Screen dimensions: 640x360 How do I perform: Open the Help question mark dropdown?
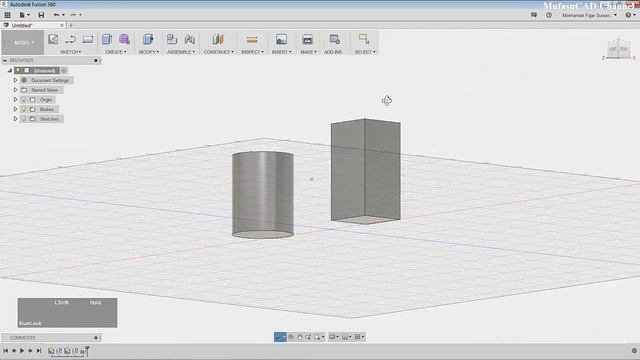tap(630, 15)
